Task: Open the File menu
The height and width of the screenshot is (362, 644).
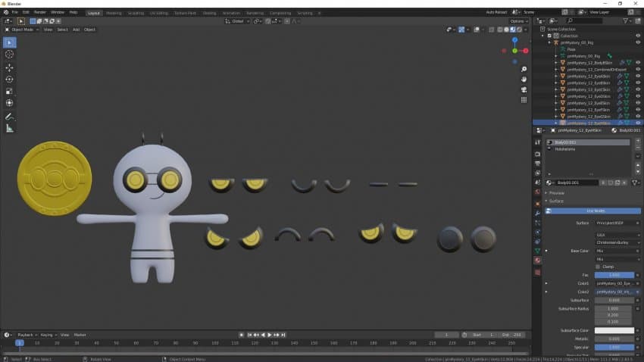Action: pos(15,12)
